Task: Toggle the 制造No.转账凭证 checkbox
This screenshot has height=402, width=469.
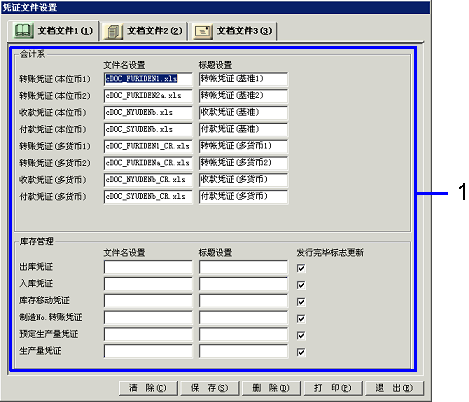Action: (x=301, y=319)
